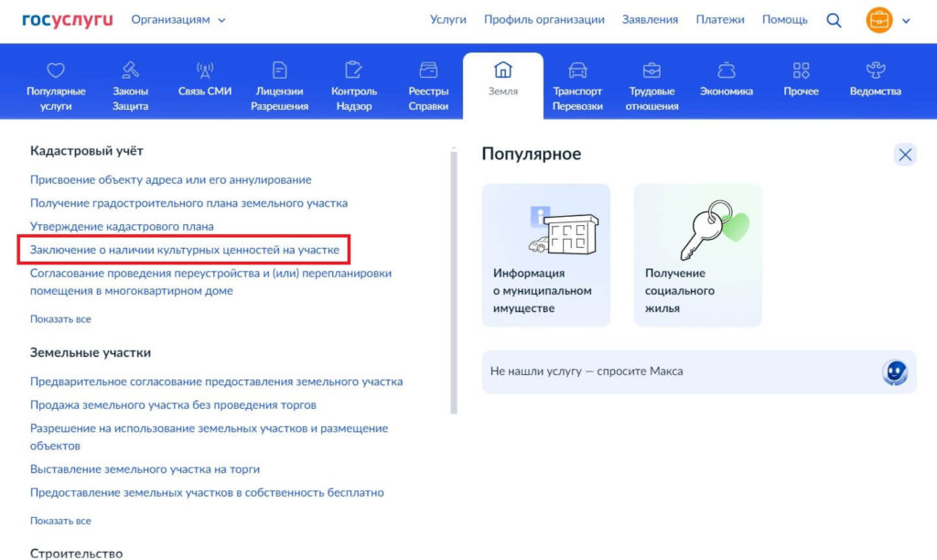Show all under Кадастровый учёт
Image resolution: width=937 pixels, height=560 pixels.
pos(60,319)
